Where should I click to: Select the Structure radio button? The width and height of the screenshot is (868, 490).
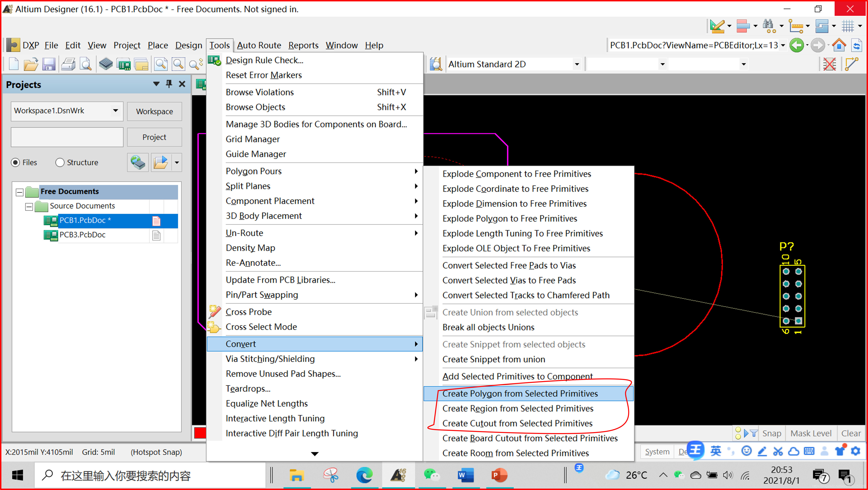60,163
